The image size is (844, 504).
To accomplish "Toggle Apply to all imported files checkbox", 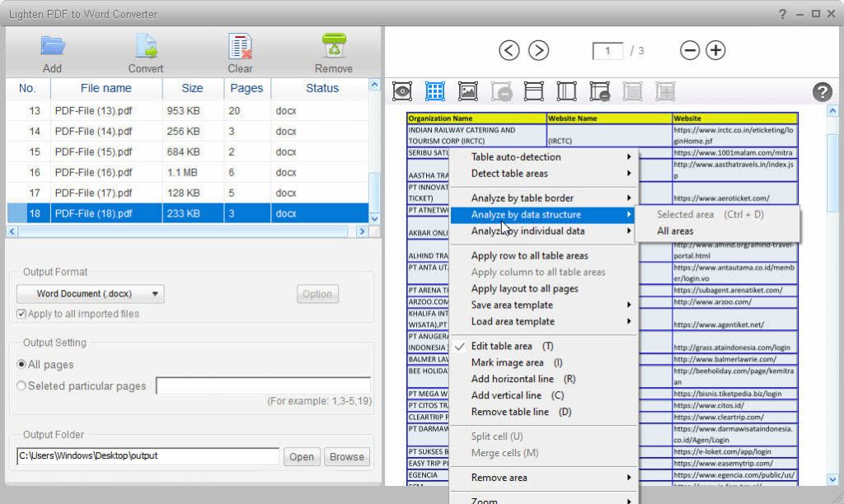I will 21,314.
